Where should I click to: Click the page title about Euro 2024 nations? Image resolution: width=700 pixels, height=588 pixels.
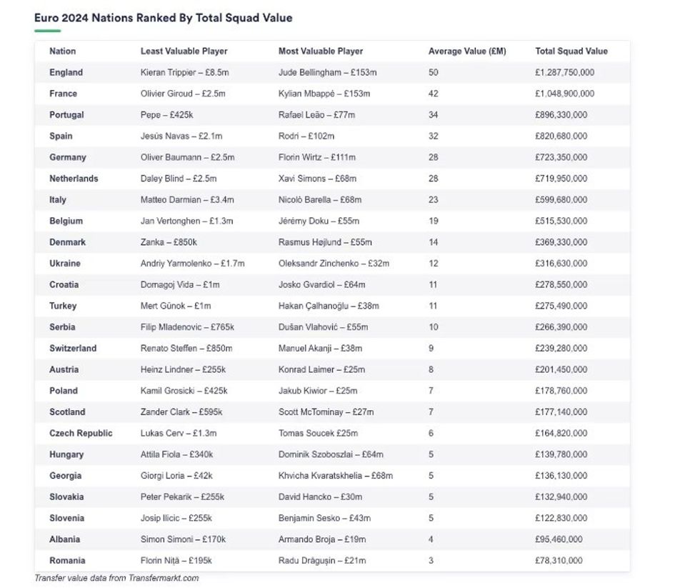coord(163,18)
